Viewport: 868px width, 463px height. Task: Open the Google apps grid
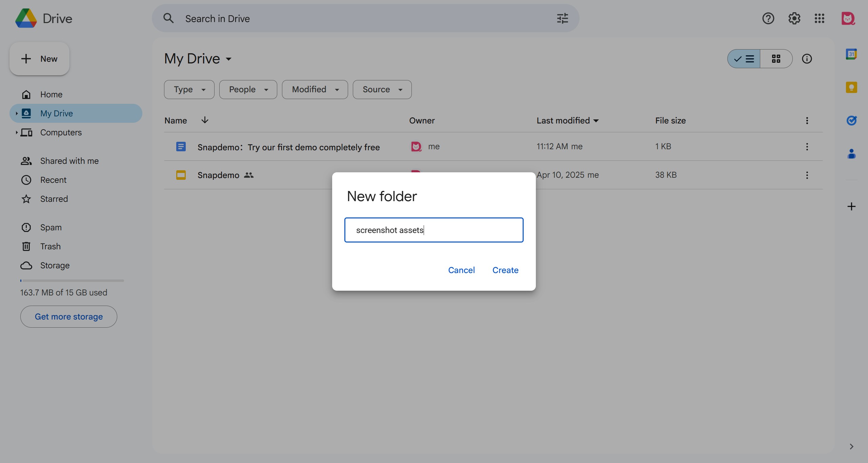click(x=820, y=18)
